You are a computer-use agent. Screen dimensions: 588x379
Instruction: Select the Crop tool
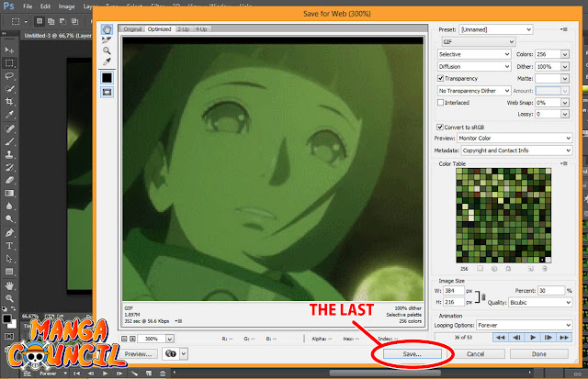[x=9, y=102]
